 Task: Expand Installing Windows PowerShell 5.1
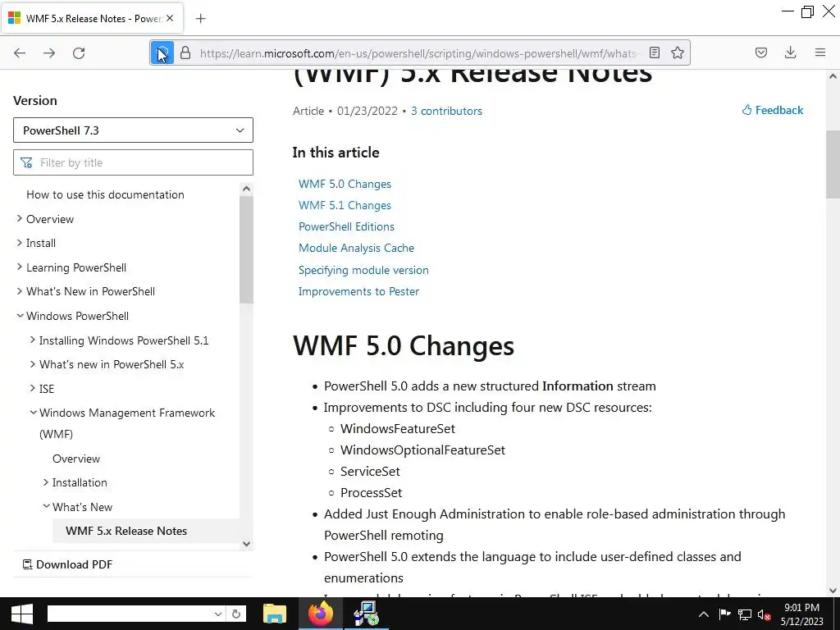(33, 340)
